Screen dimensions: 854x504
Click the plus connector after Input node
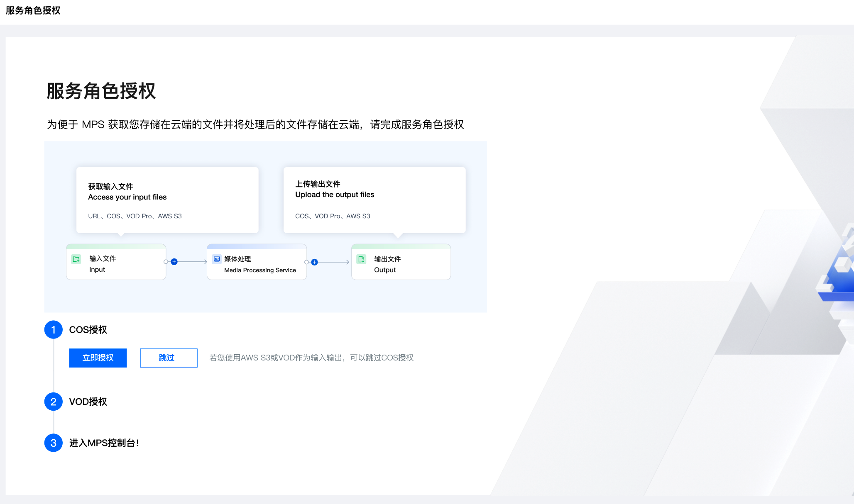[x=174, y=262]
